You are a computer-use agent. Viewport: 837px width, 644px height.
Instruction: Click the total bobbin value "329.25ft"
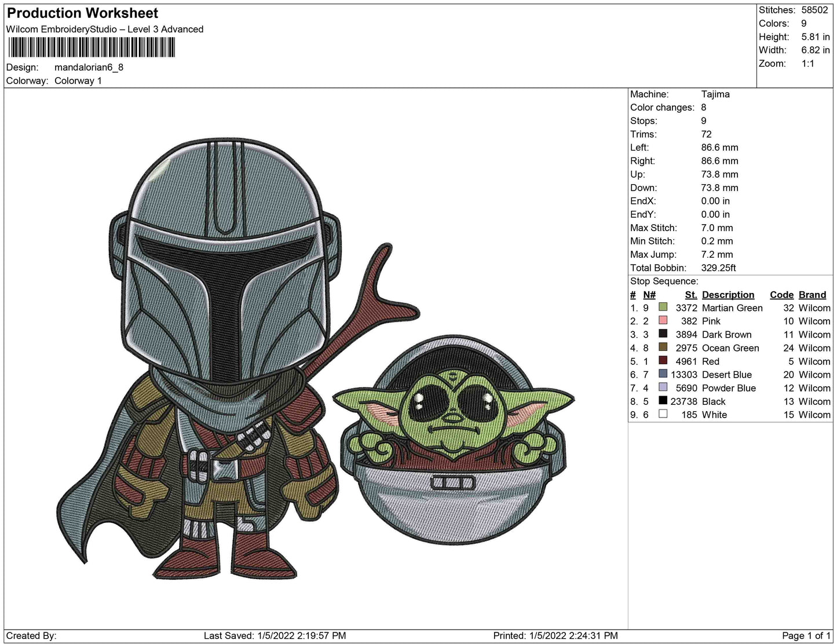coord(719,268)
